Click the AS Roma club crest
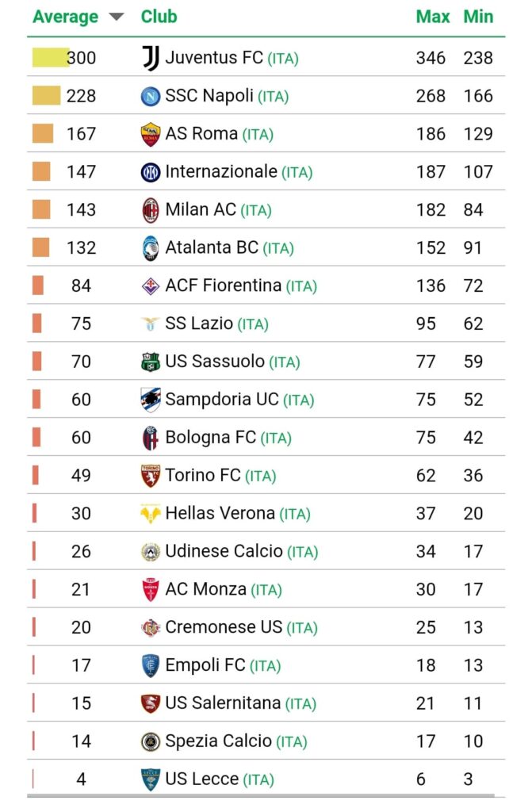Image resolution: width=532 pixels, height=812 pixels. [x=151, y=134]
